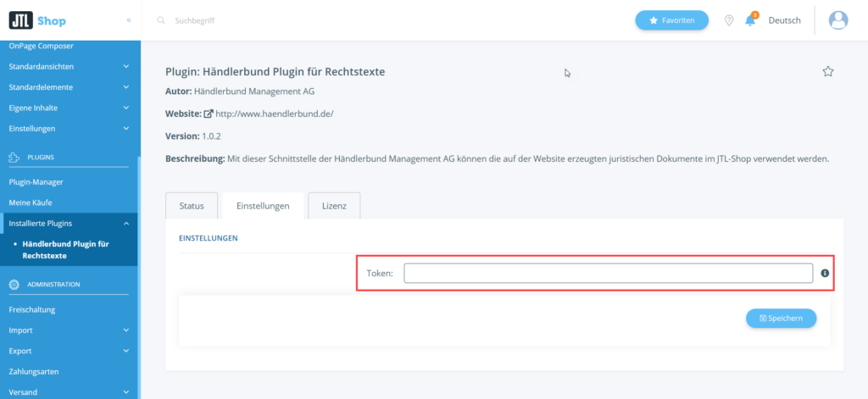This screenshot has width=868, height=399.
Task: Open Meine Käufe in sidebar
Action: [x=31, y=202]
